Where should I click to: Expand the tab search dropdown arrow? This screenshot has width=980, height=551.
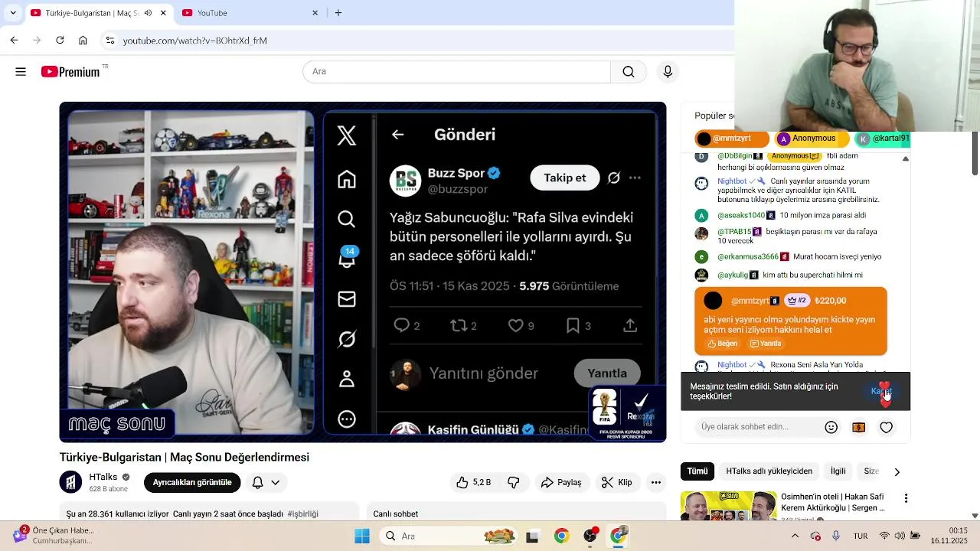click(12, 13)
